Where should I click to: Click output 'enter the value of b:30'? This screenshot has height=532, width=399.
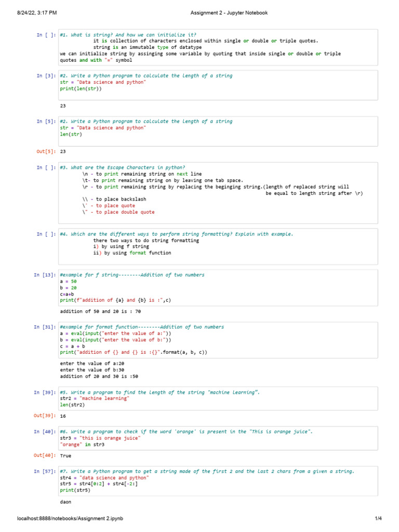coord(92,370)
